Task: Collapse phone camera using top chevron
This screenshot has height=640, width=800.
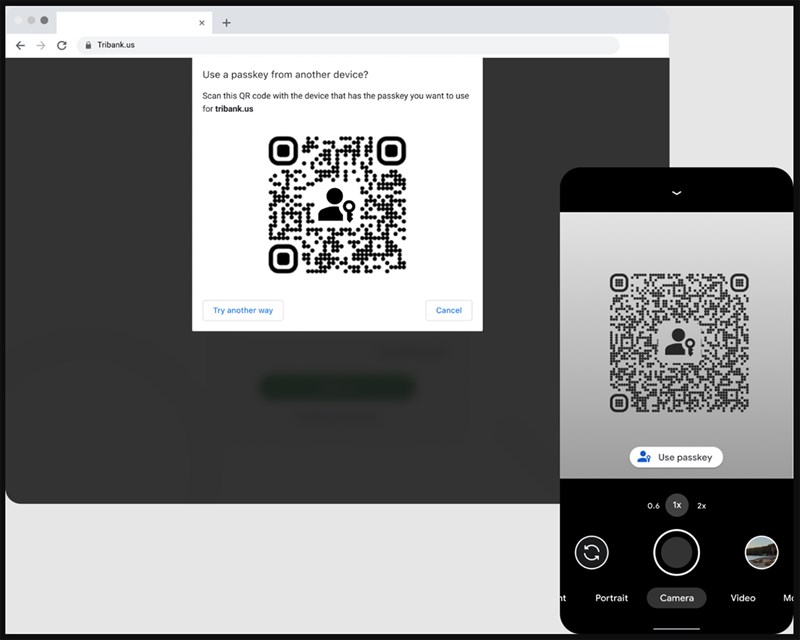Action: coord(677,193)
